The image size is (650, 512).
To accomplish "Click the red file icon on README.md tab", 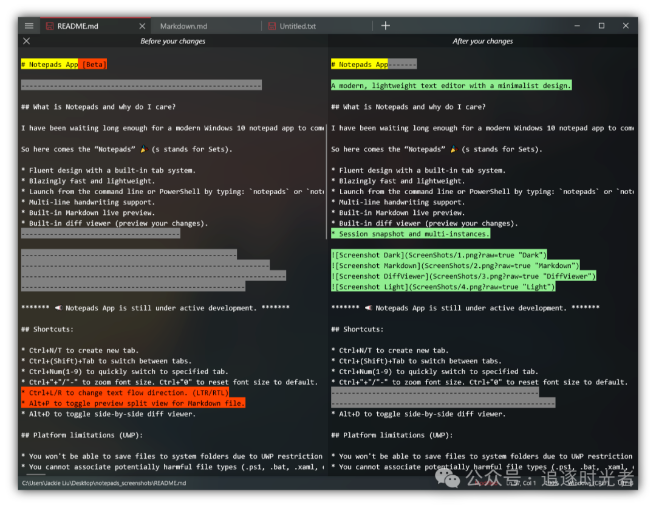I will click(x=50, y=26).
